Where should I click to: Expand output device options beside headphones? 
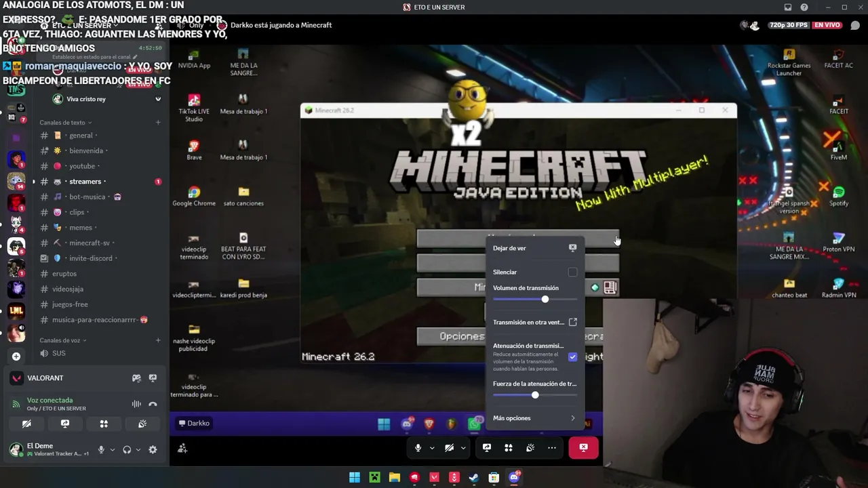tap(138, 449)
